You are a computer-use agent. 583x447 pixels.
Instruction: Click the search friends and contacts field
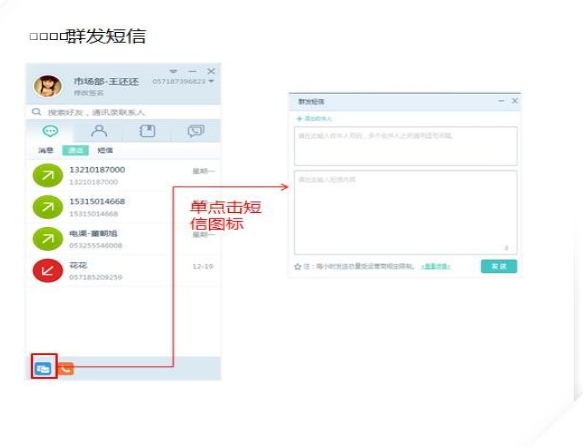tap(123, 112)
